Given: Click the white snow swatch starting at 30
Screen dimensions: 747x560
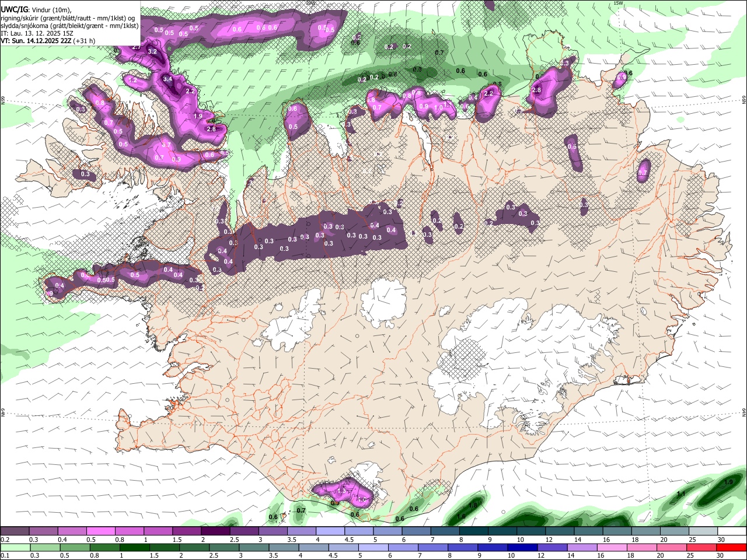Looking at the screenshot, I should pyautogui.click(x=731, y=531).
